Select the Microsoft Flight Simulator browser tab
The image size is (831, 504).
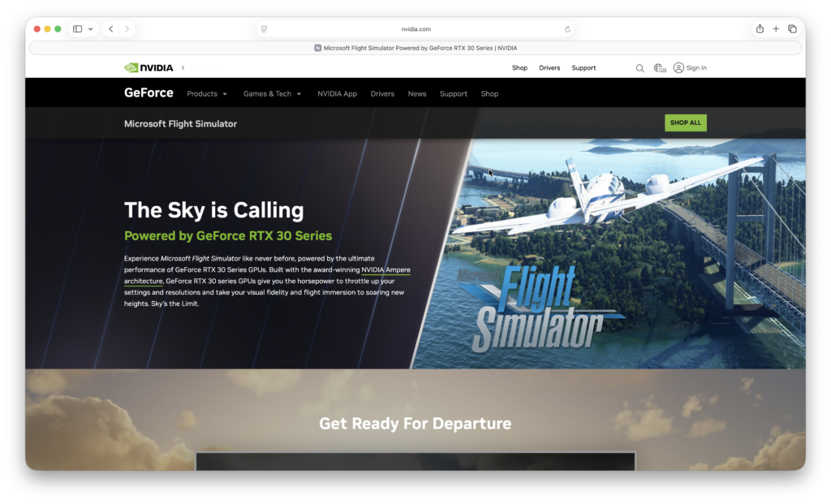point(415,48)
